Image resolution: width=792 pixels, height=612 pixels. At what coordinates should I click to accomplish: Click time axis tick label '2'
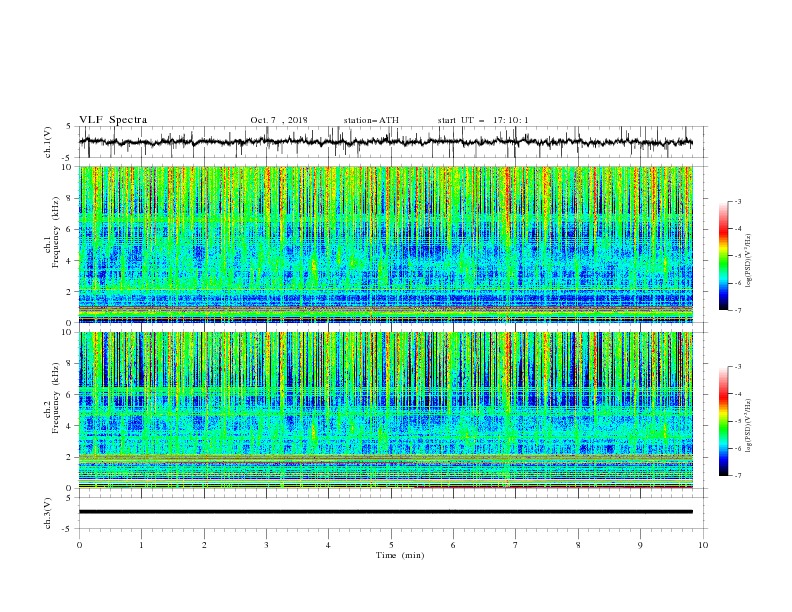click(204, 545)
